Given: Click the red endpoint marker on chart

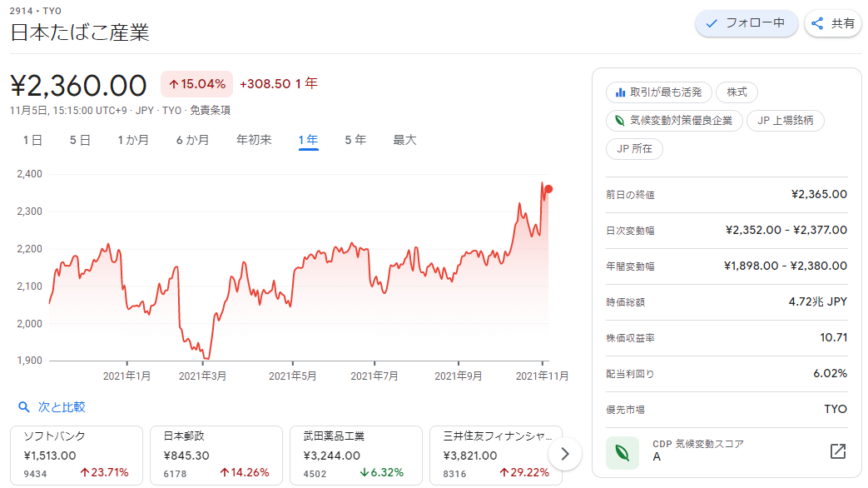Looking at the screenshot, I should [x=548, y=189].
